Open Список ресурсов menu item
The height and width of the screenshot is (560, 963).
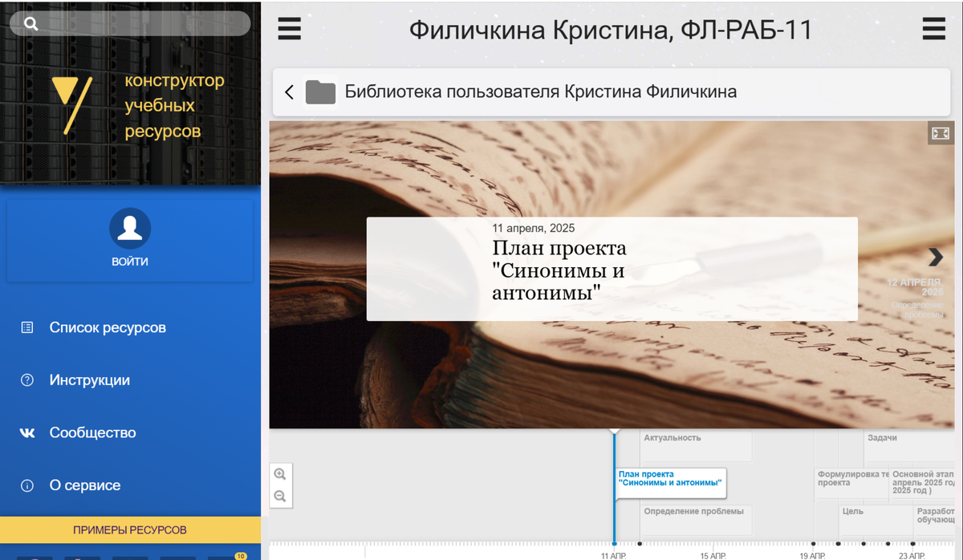pyautogui.click(x=108, y=327)
